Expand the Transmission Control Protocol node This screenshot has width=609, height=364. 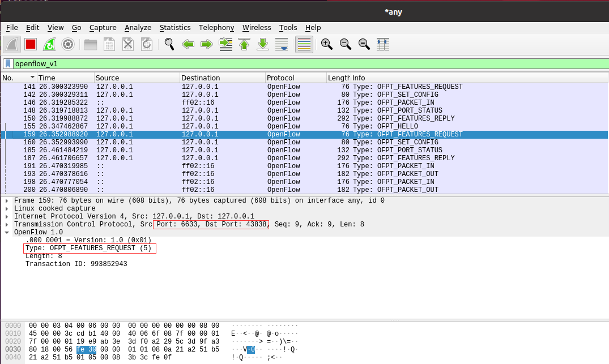pyautogui.click(x=7, y=224)
